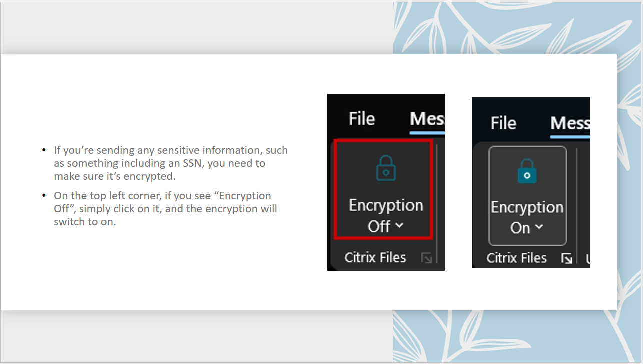Toggle the red-outlined Encryption Off button
Viewport: 643px width, 364px height.
384,189
